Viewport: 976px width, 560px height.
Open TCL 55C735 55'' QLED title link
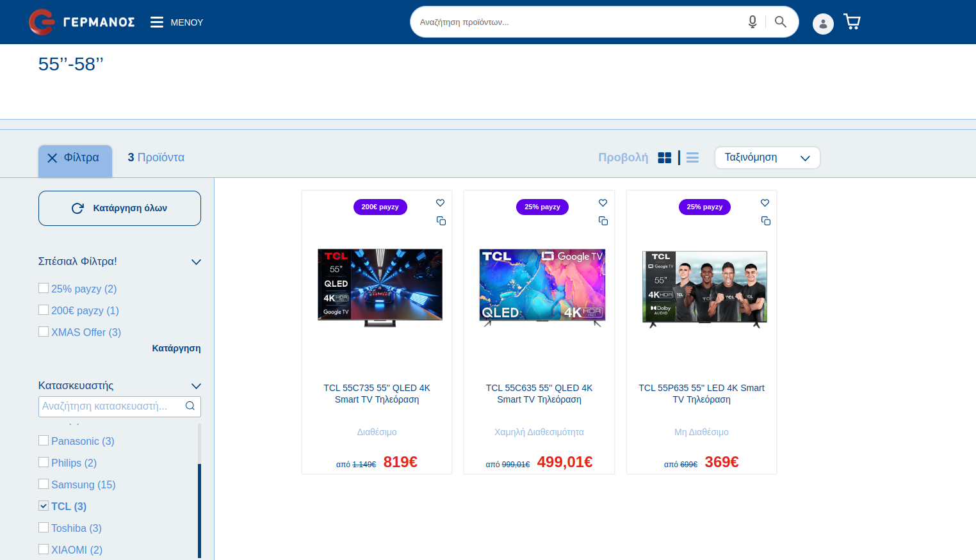click(377, 394)
